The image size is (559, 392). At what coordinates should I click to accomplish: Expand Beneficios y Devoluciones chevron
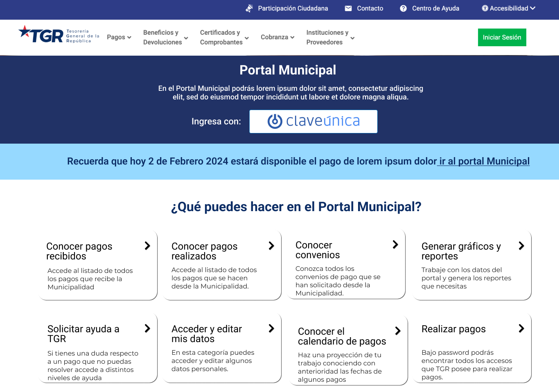point(186,38)
